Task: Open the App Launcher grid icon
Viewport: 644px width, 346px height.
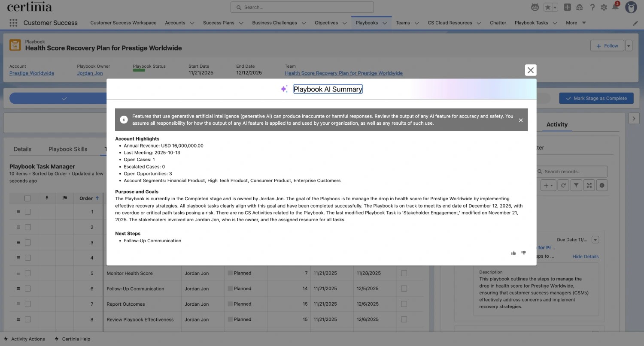Action: 13,23
